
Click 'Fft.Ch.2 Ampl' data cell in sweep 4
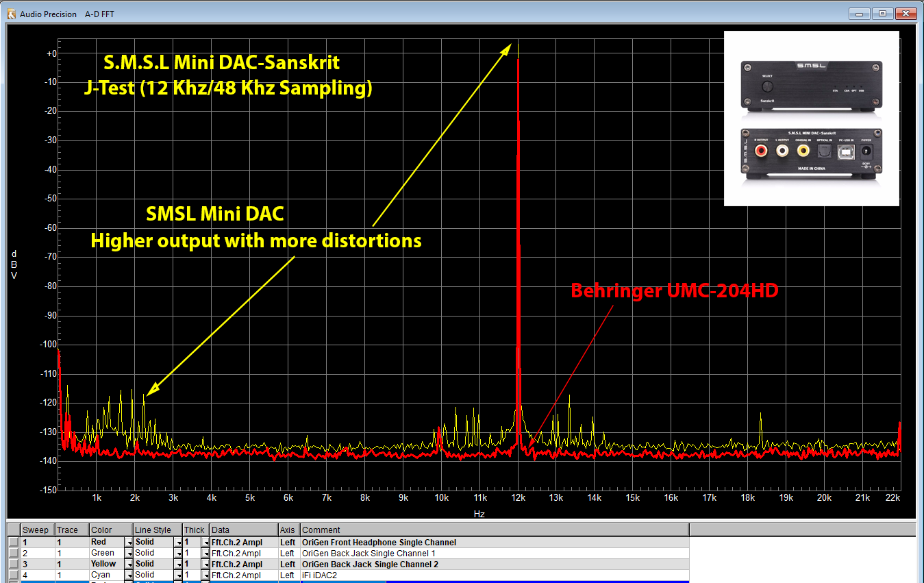pos(243,575)
